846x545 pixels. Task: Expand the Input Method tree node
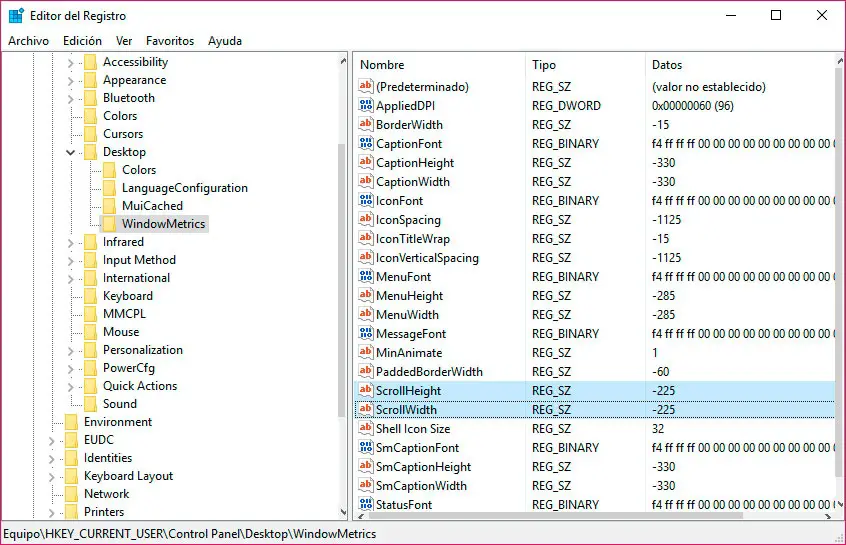tap(70, 261)
